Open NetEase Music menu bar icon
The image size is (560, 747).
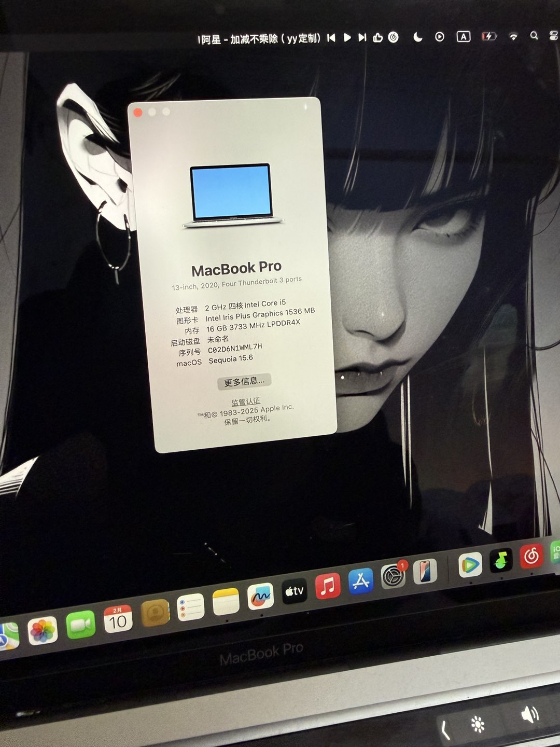click(x=394, y=37)
